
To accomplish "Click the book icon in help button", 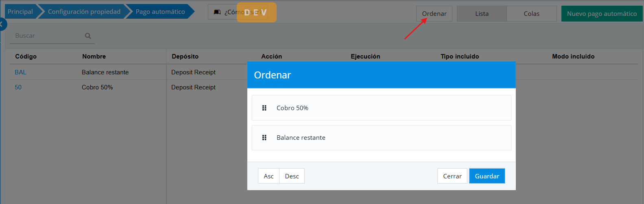I will tap(217, 12).
